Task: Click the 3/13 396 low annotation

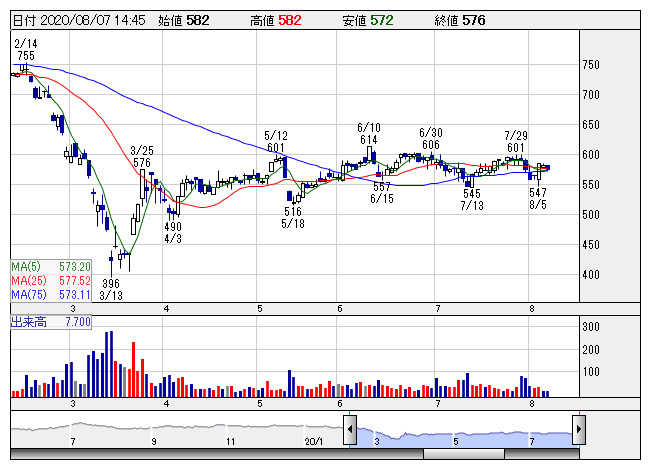Action: 111,289
